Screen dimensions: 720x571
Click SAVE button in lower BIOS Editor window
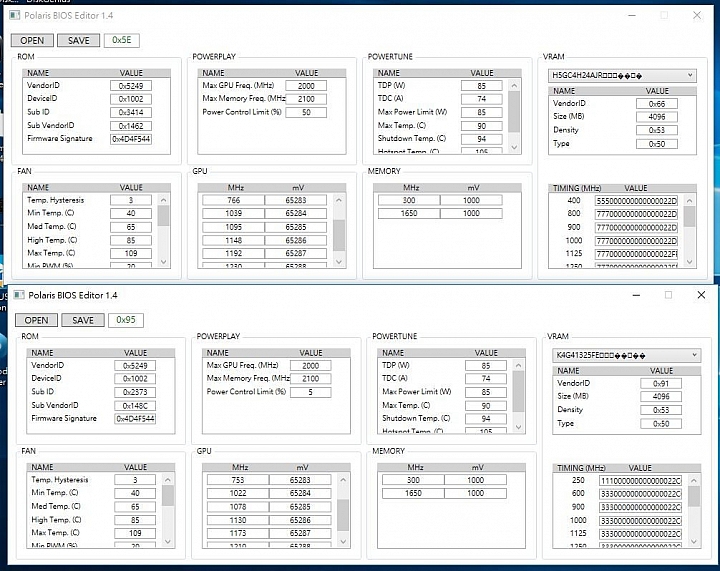[x=83, y=320]
